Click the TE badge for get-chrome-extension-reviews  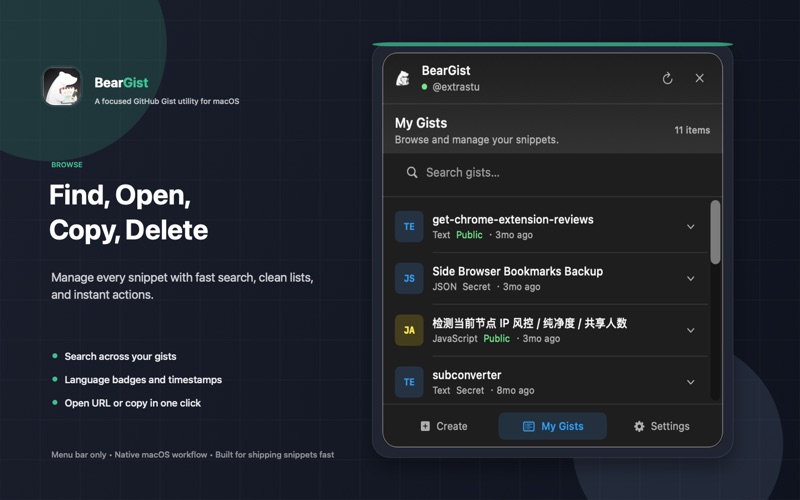coord(409,227)
